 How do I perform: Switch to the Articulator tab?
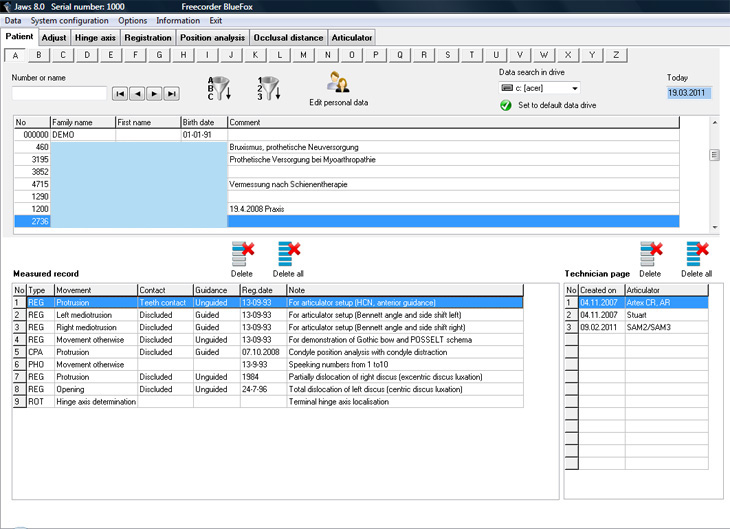point(351,38)
